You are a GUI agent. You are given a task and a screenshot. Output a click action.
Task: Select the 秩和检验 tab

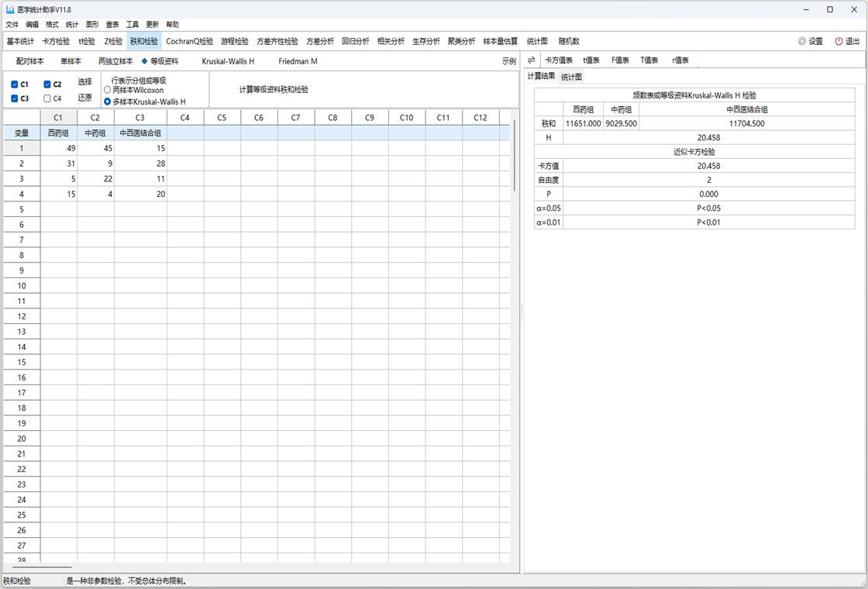[144, 42]
